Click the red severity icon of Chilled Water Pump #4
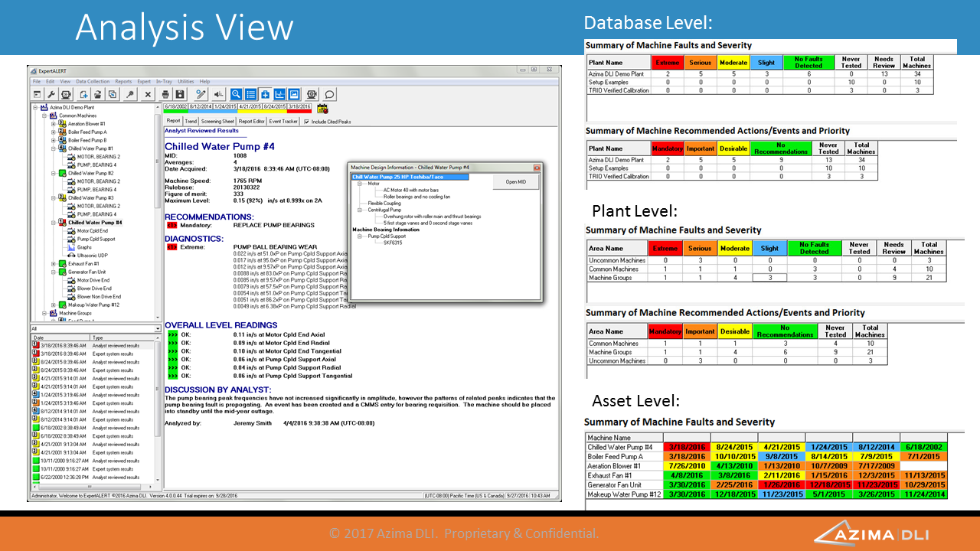Image resolution: width=980 pixels, height=551 pixels. (x=62, y=222)
